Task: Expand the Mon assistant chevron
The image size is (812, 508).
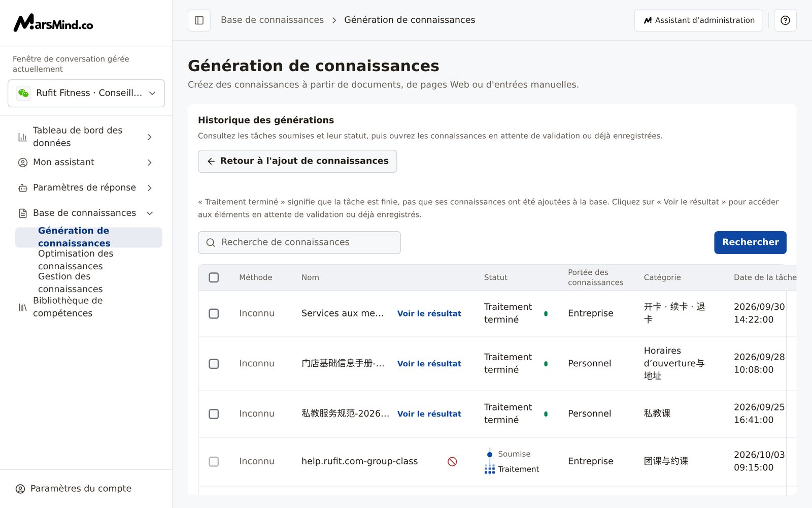Action: coord(150,163)
